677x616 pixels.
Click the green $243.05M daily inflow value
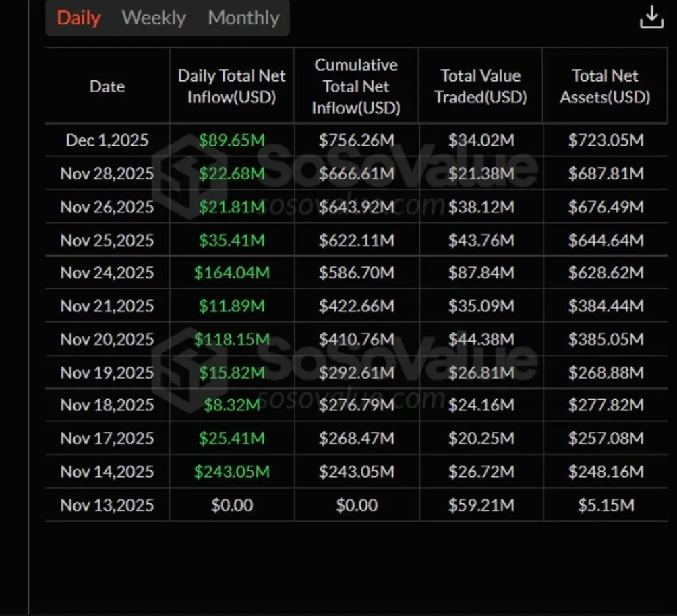click(232, 471)
